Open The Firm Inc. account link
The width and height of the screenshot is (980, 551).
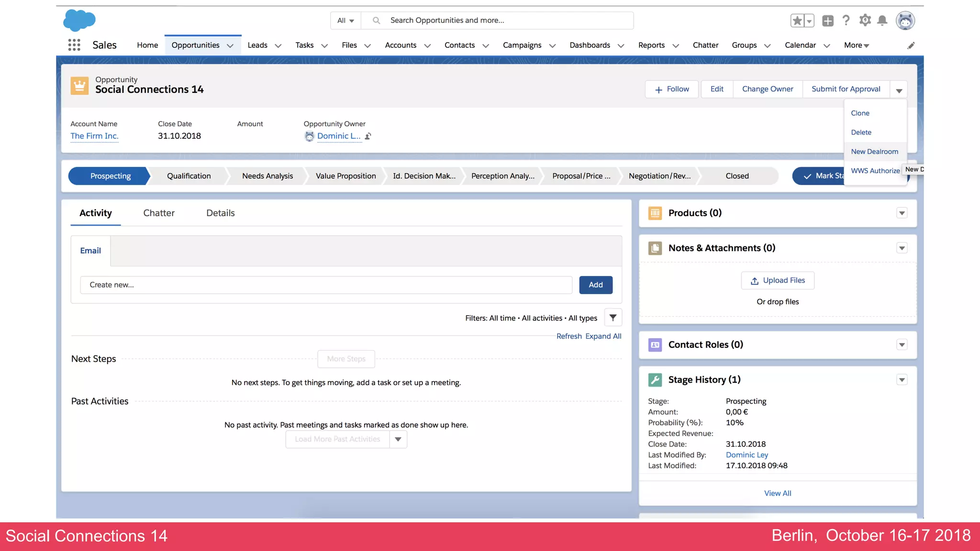[x=94, y=136]
